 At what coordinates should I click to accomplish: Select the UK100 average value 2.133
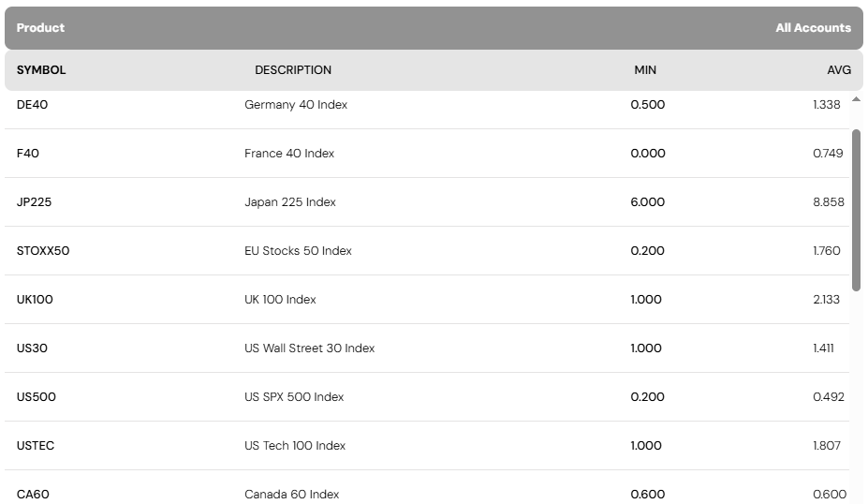click(x=827, y=300)
